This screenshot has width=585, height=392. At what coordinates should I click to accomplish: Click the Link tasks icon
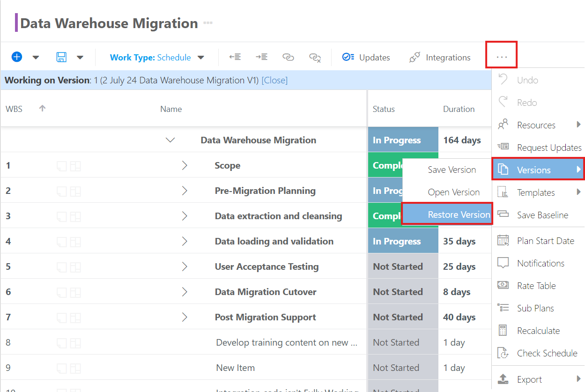(x=288, y=57)
